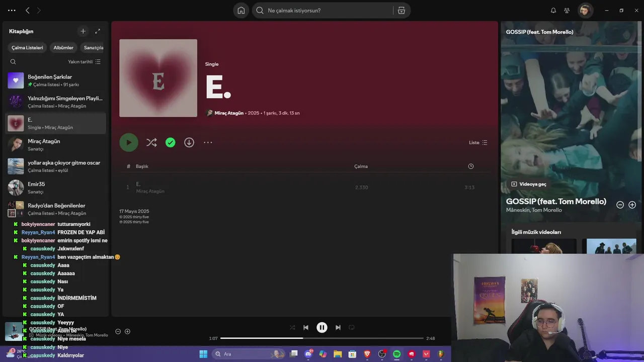Create new item with Kitaplığın plus button
Viewport: 644px width, 362px height.
pyautogui.click(x=83, y=31)
